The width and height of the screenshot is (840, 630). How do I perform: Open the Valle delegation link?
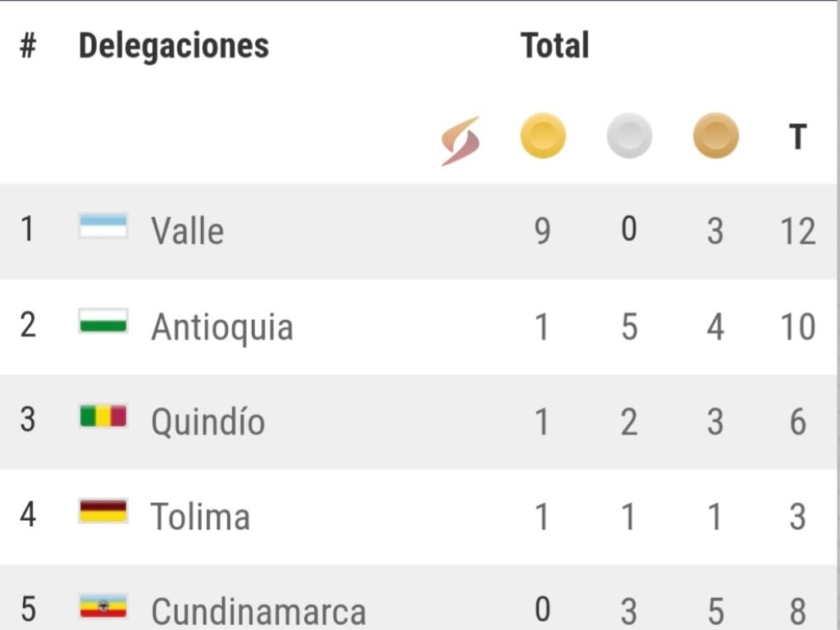(x=188, y=231)
